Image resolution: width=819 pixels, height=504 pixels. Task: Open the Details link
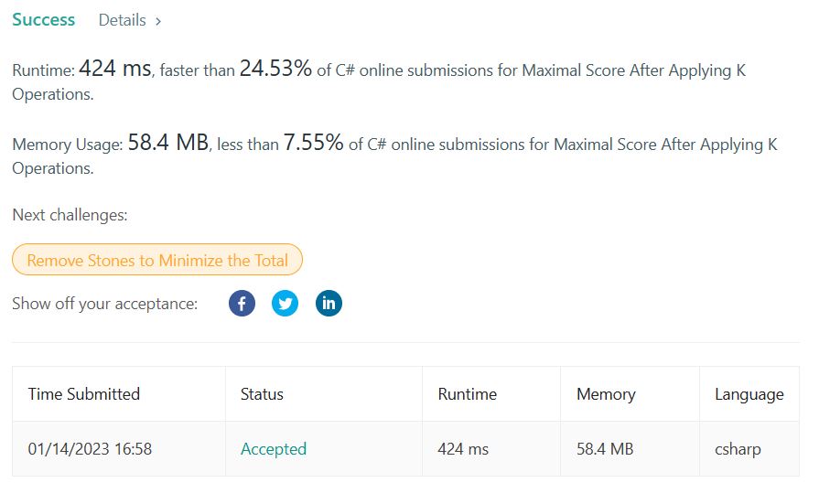(123, 20)
